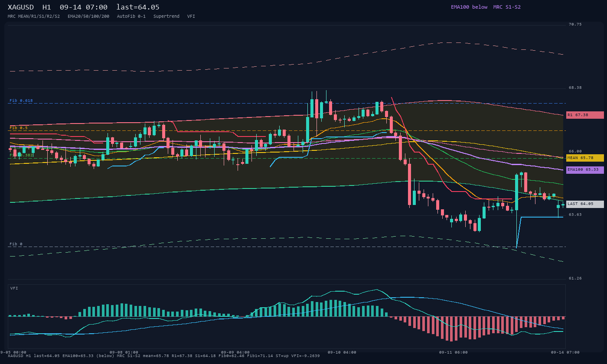
Task: Click the MRC MEAN/R1/S1/R2/S2 indicator label
Action: click(x=34, y=16)
